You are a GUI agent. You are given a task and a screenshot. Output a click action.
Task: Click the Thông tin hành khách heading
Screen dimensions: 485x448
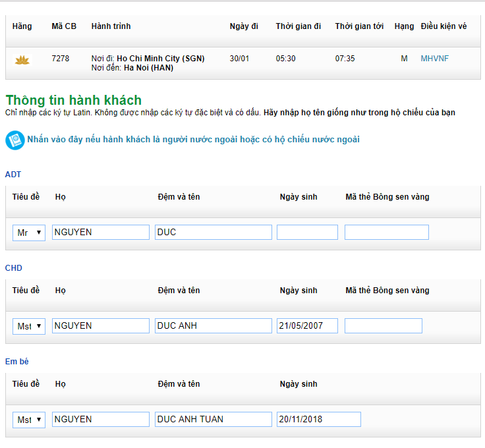tap(74, 100)
